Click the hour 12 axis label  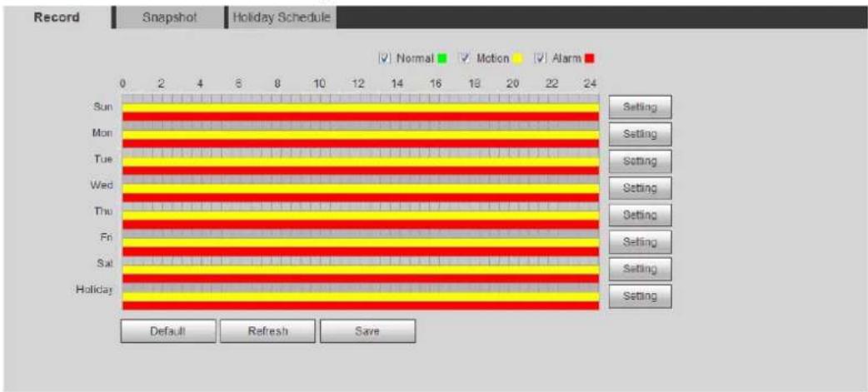click(x=358, y=84)
